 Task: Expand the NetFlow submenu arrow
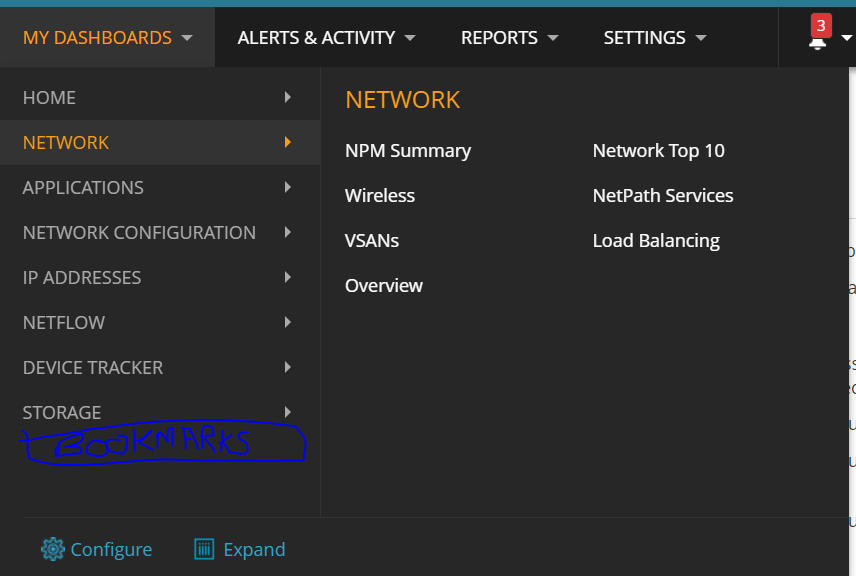coord(288,322)
